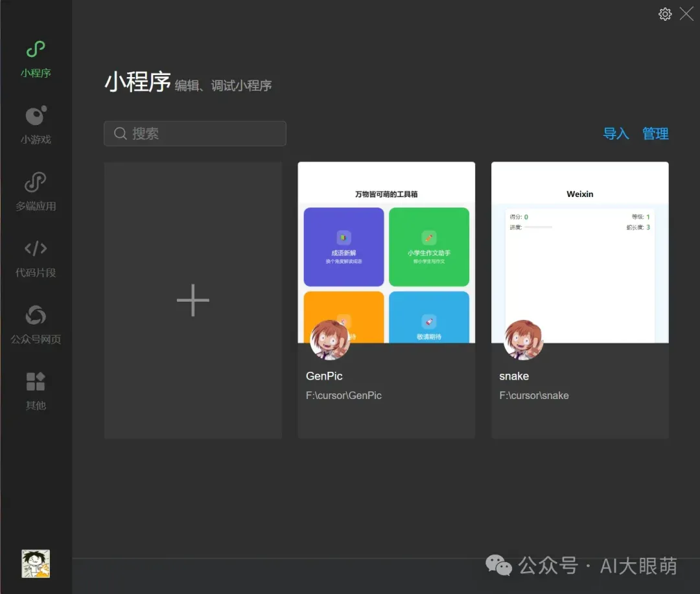Close the project selection window
This screenshot has height=594, width=700.
(686, 14)
